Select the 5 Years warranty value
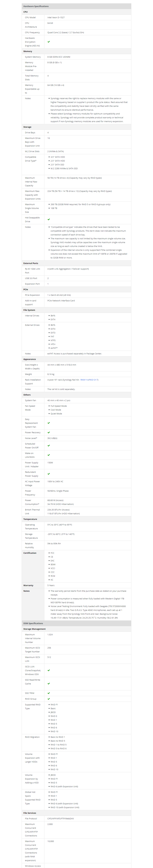The height and width of the screenshot is (868, 153). point(51,586)
